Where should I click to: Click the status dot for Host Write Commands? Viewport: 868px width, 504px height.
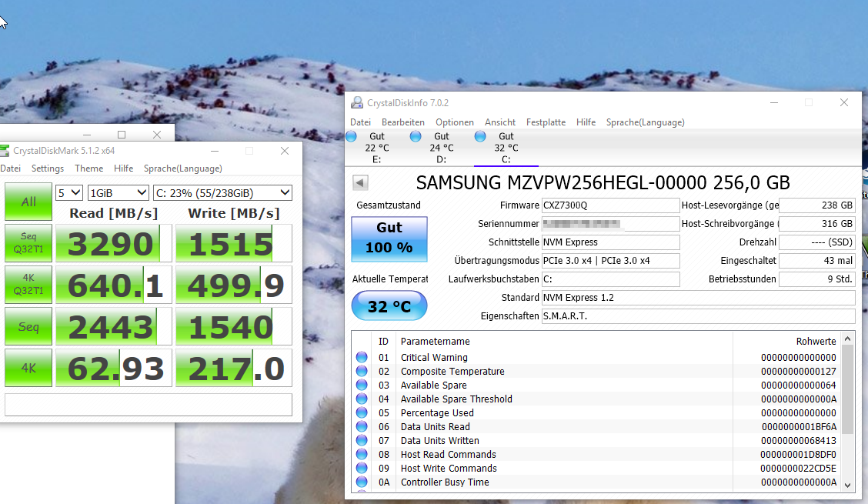(x=362, y=468)
